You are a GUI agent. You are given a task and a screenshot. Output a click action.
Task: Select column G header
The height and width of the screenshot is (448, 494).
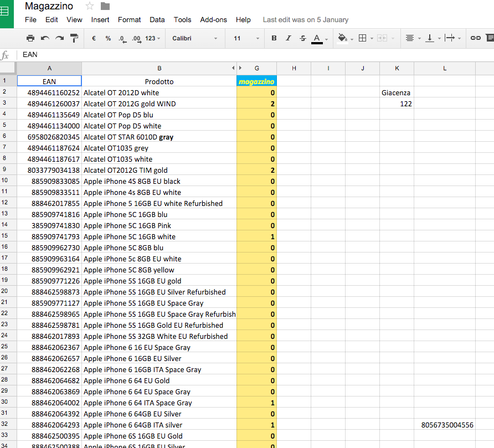pyautogui.click(x=257, y=68)
